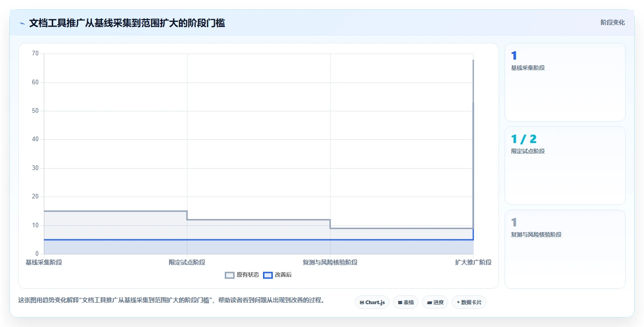Click the icon inside the 数据卡片 chip

tap(458, 302)
